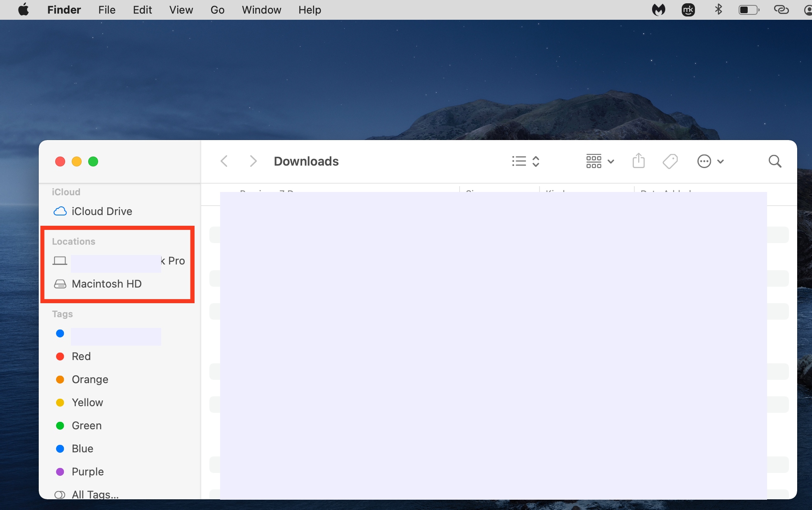Screen dimensions: 812x510
Task: Click the Bluetooth status icon
Action: (x=719, y=9)
